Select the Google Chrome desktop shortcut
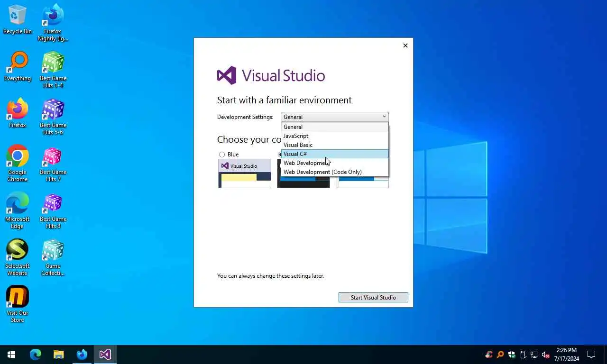Image resolution: width=607 pixels, height=364 pixels. pos(18,164)
